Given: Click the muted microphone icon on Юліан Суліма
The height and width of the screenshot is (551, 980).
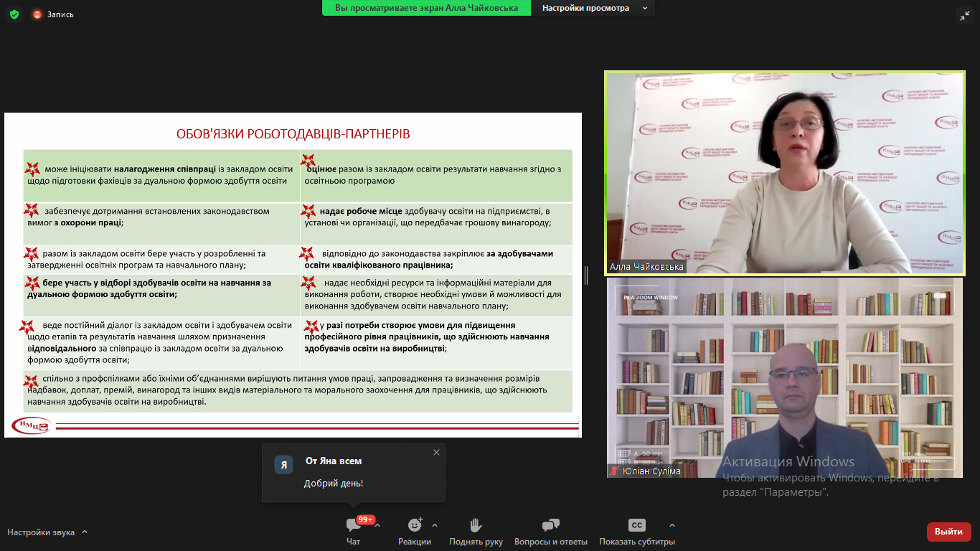Looking at the screenshot, I should coord(613,471).
